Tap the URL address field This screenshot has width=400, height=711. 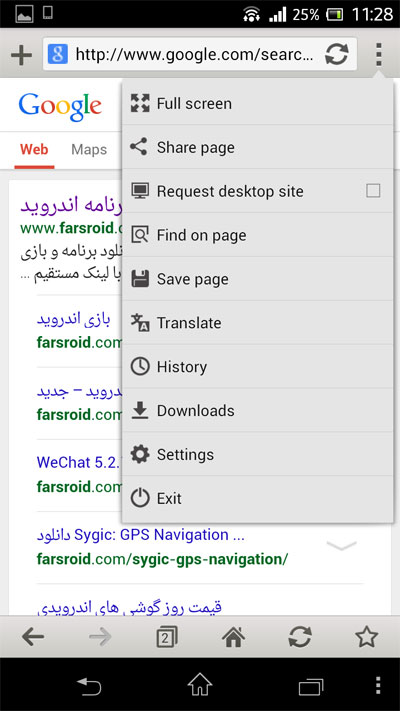[194, 55]
